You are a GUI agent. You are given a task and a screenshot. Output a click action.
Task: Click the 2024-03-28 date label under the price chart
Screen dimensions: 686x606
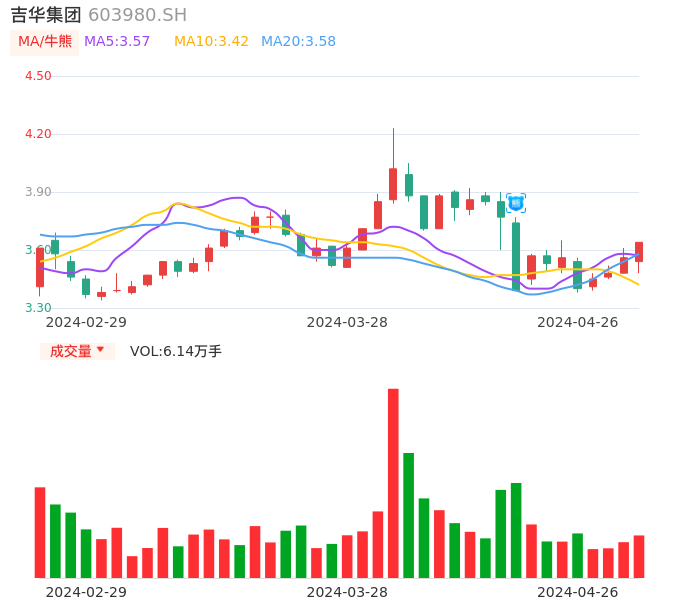point(347,322)
